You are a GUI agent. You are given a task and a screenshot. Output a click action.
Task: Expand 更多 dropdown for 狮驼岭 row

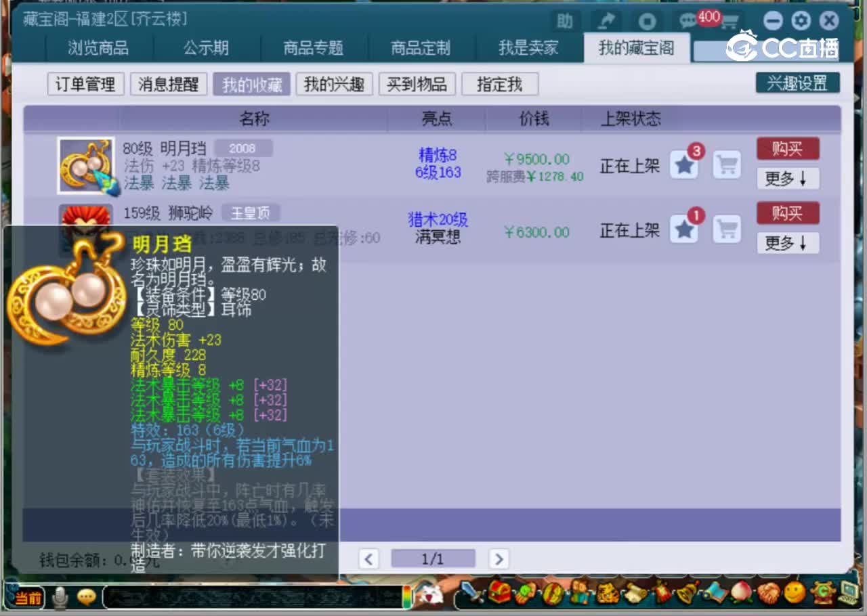click(x=788, y=243)
